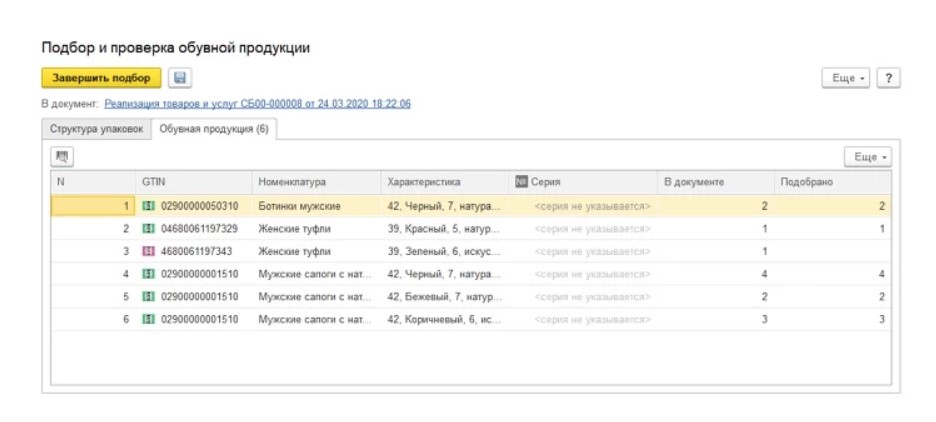Screen dimensions: 936x422
Task: Click GTIN icon in row 2
Action: click(x=149, y=229)
